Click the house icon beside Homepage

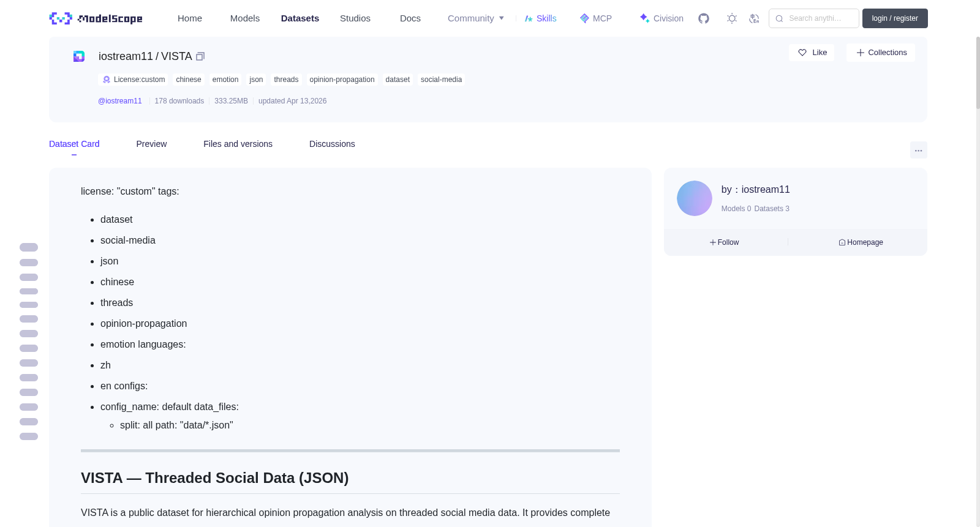842,242
